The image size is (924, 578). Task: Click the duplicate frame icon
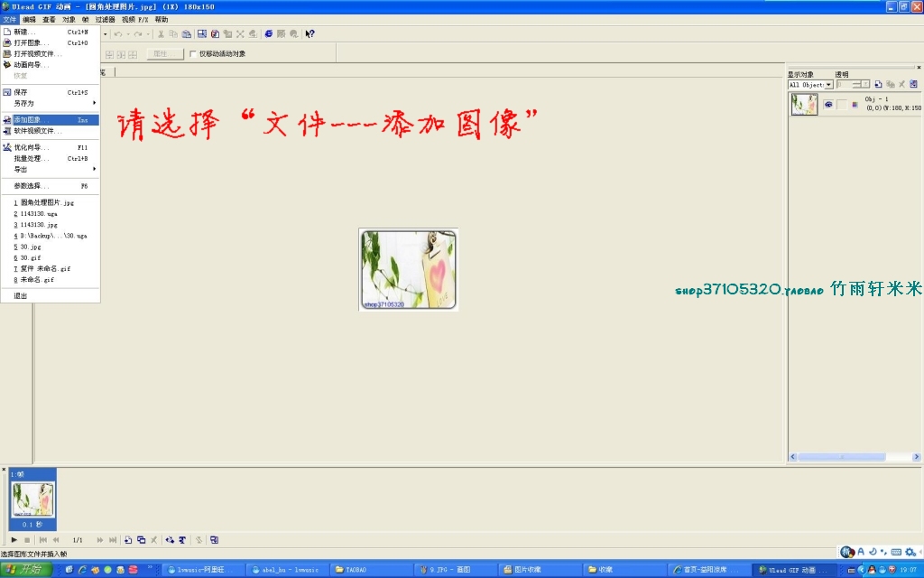coord(142,540)
